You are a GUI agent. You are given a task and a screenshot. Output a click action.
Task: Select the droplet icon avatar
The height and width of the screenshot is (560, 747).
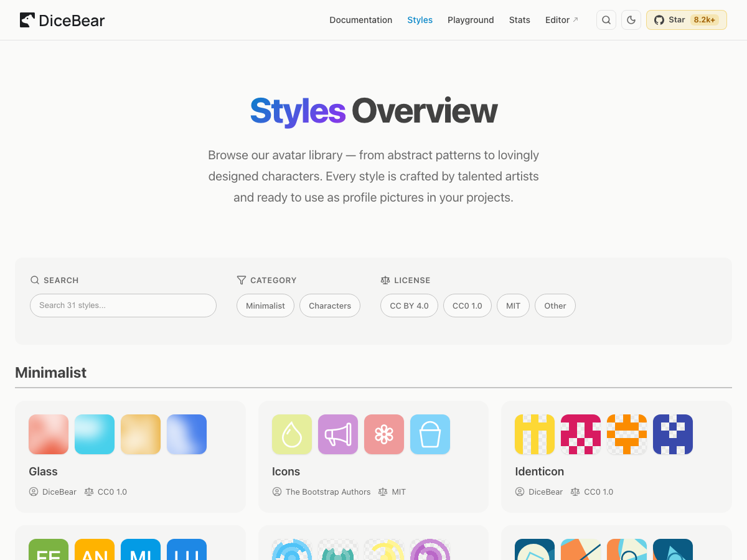(x=292, y=434)
